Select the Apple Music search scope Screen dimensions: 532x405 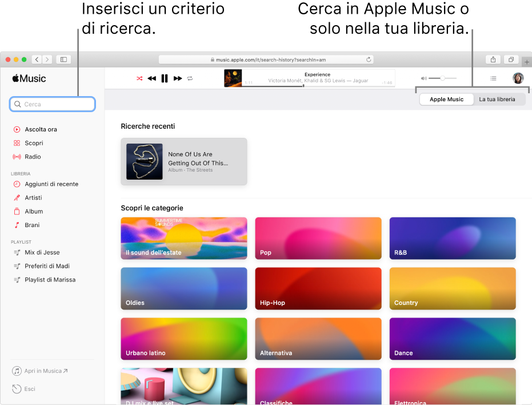point(446,100)
